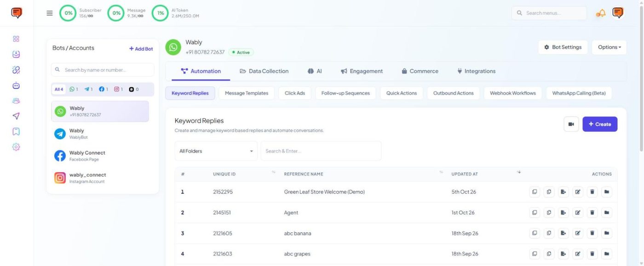Select the Message Templates sub-tab
Screen dimensions: 644x266
(247, 93)
